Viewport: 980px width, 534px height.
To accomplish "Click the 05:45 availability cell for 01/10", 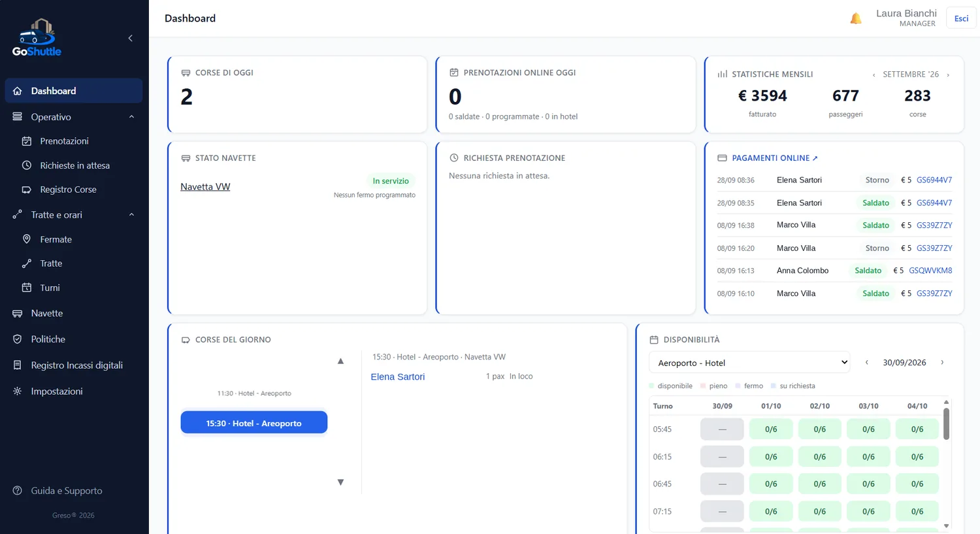I will [771, 429].
